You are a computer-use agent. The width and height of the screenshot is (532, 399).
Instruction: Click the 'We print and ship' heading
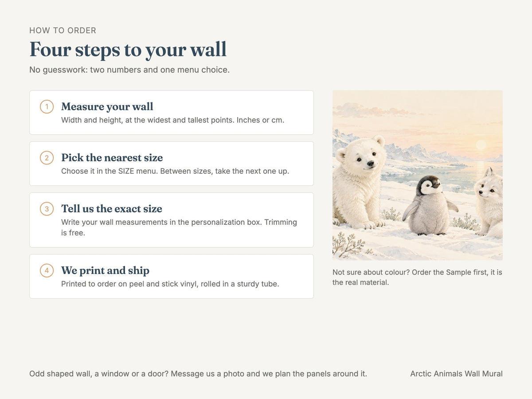pos(106,270)
